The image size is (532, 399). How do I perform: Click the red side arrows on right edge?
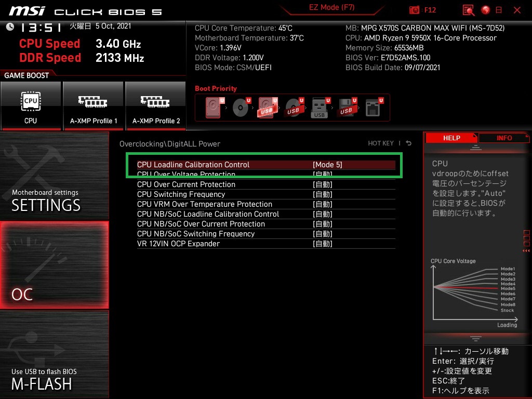click(526, 251)
